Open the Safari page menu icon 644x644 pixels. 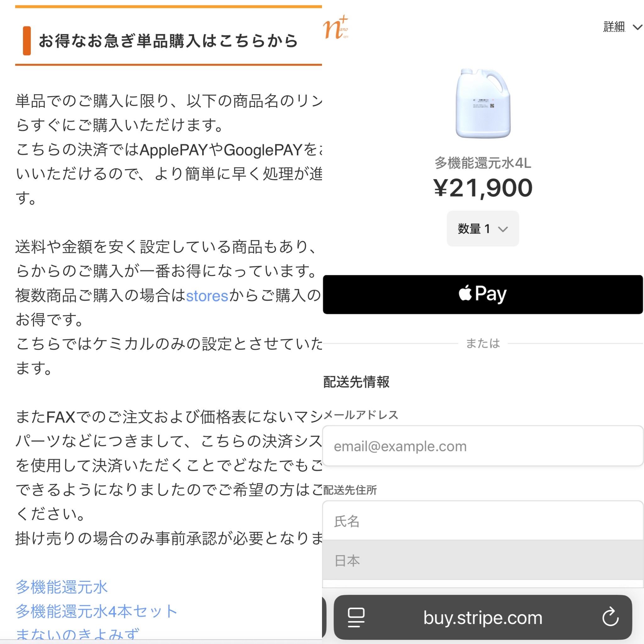tap(356, 617)
